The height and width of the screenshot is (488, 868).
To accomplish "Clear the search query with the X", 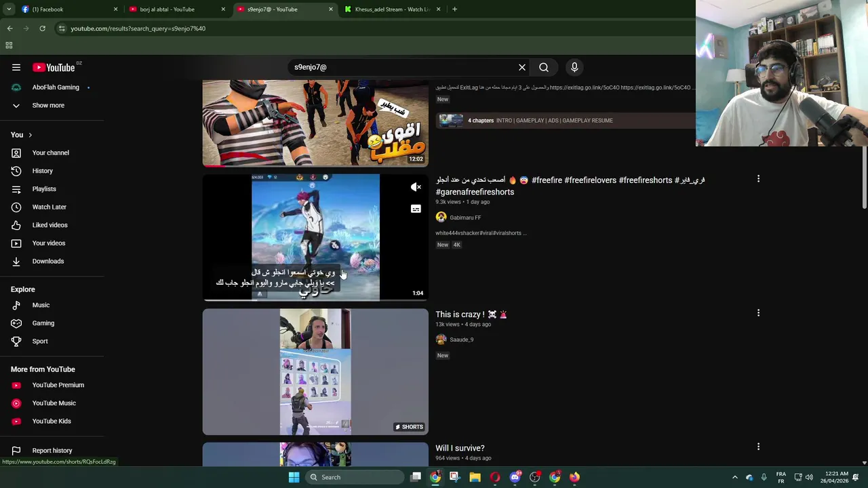I will click(x=522, y=67).
